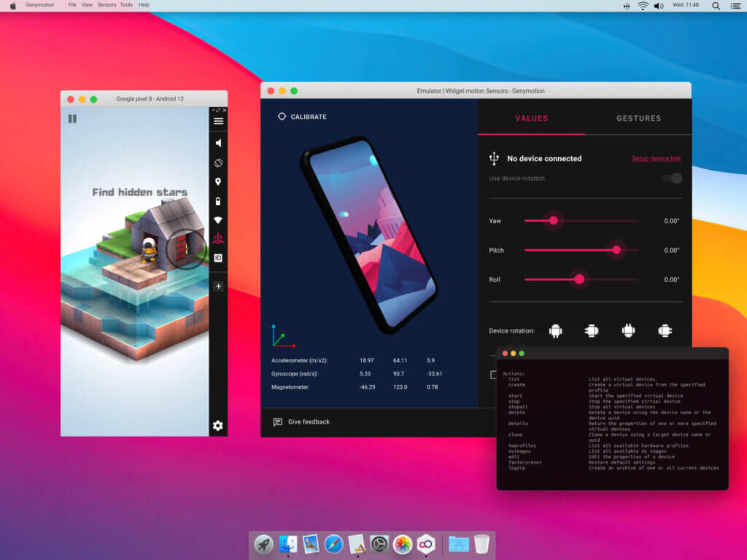Open the pink motion sensors widget icon
The width and height of the screenshot is (747, 560).
click(x=218, y=238)
